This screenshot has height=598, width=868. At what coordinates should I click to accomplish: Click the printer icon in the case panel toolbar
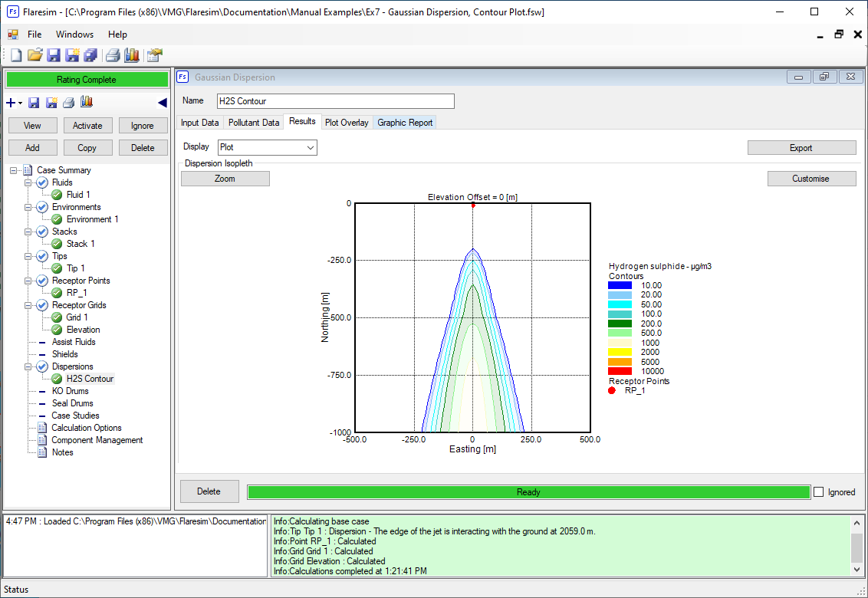[x=69, y=103]
